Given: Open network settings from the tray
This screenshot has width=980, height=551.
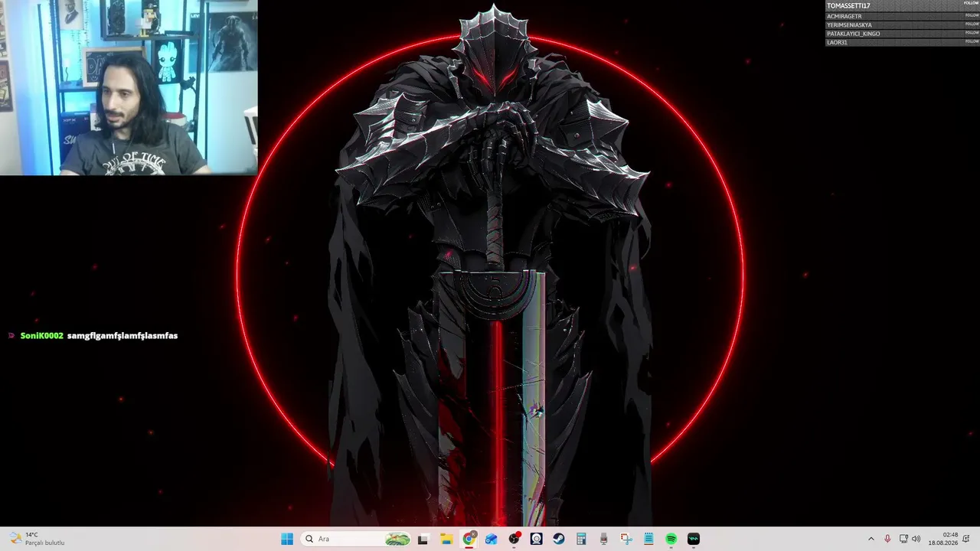Looking at the screenshot, I should [x=903, y=539].
